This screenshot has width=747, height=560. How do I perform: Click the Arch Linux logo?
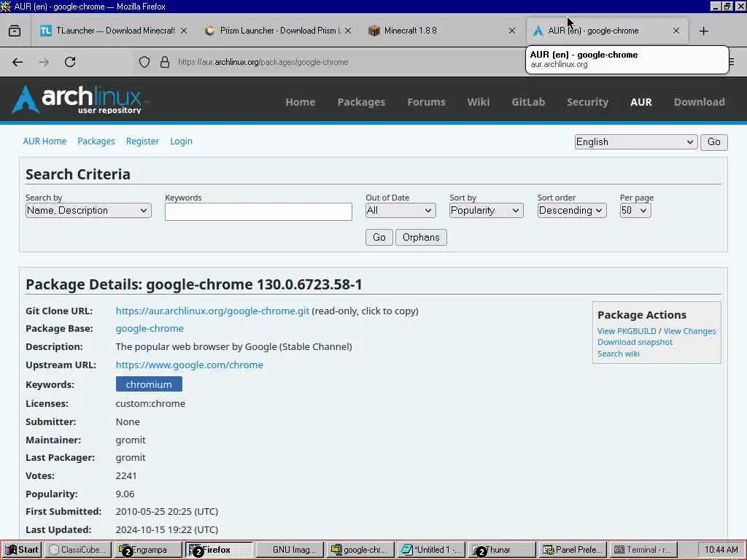pyautogui.click(x=77, y=99)
